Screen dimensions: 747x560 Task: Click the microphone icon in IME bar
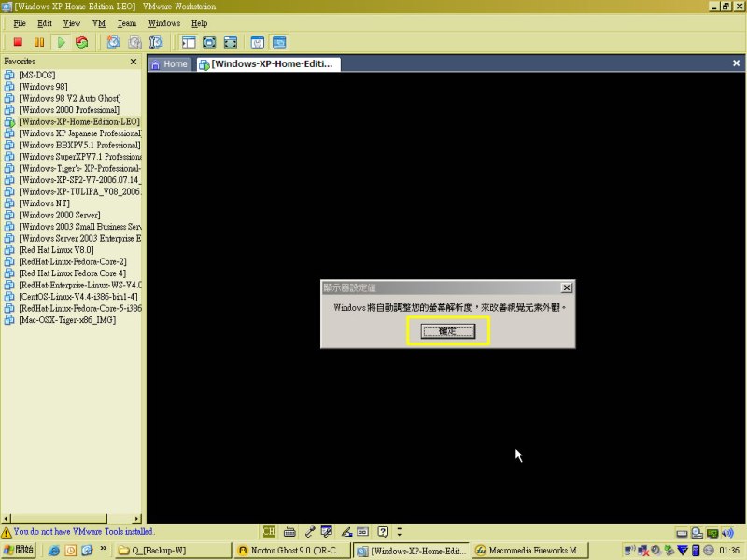[310, 532]
